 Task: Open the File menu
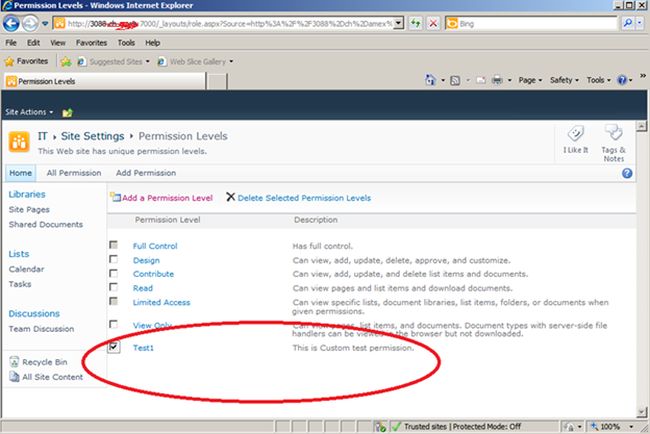point(11,43)
